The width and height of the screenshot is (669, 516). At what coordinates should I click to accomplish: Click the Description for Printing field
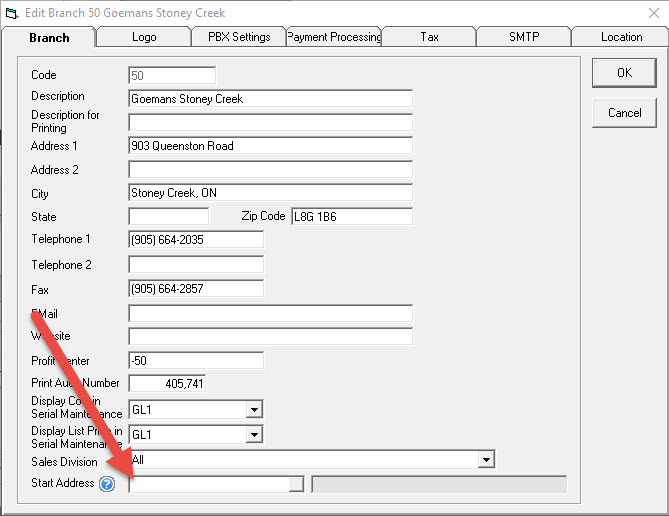coord(271,122)
